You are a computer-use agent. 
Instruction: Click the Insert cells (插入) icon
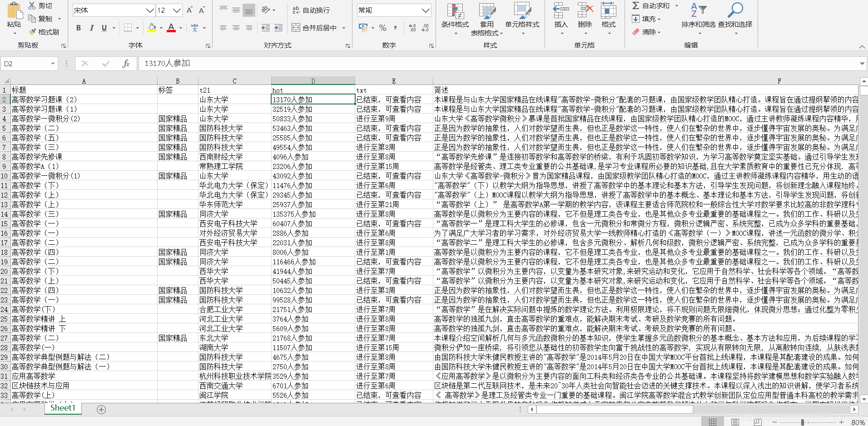click(561, 10)
